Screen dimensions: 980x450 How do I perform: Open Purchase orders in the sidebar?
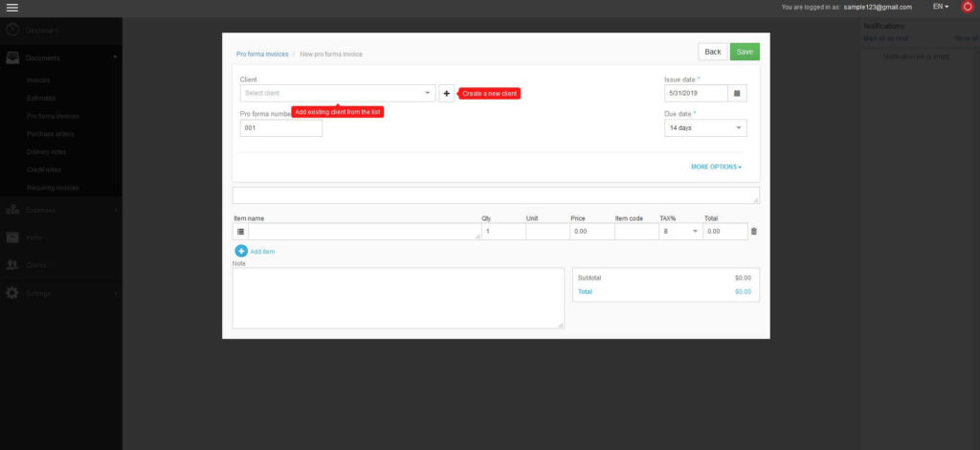click(x=51, y=134)
